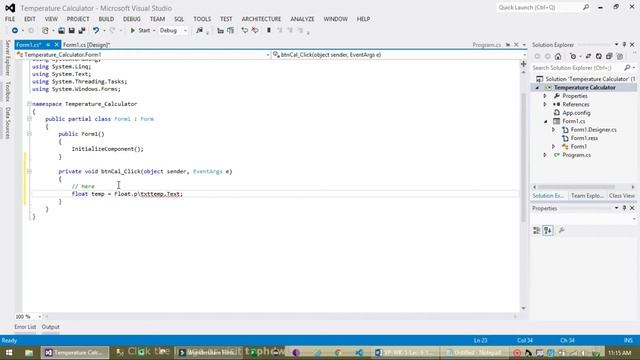640x360 pixels.
Task: Switch to the Class View tab
Action: [x=622, y=196]
